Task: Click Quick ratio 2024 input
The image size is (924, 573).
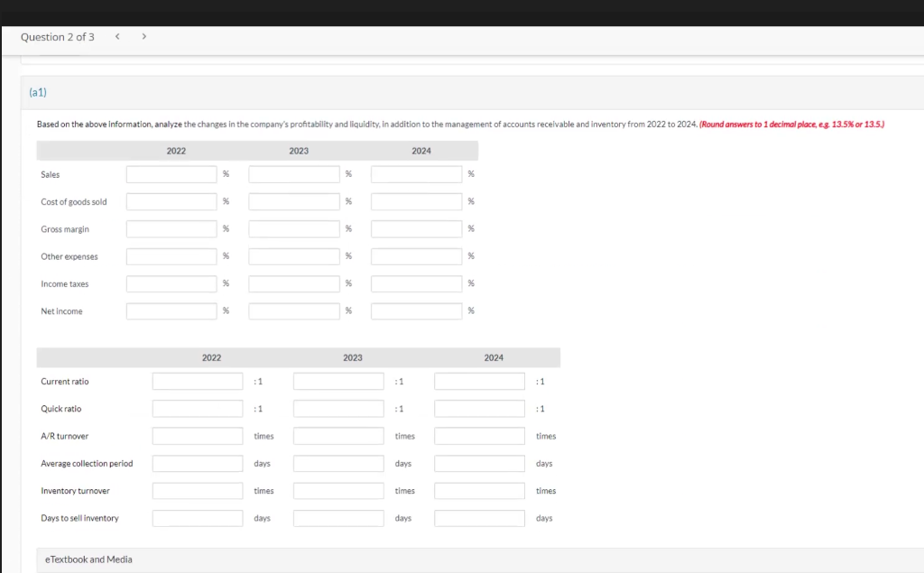Action: 480,409
